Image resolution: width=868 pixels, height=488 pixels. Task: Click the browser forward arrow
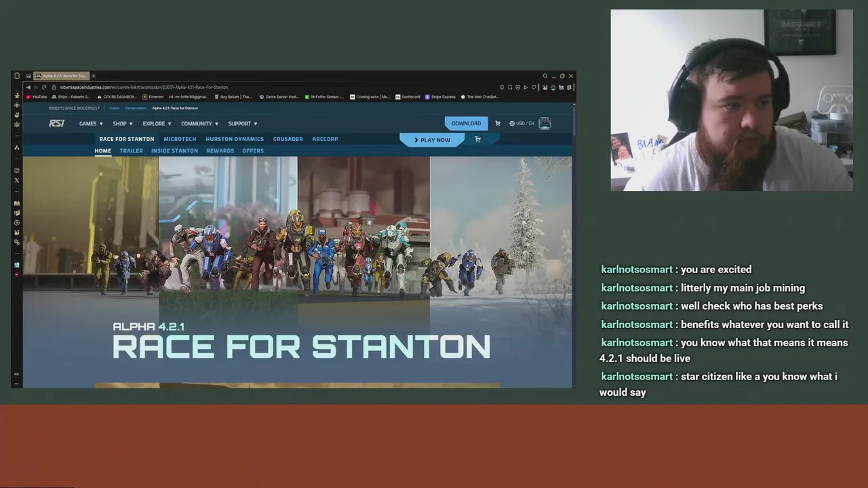point(36,87)
